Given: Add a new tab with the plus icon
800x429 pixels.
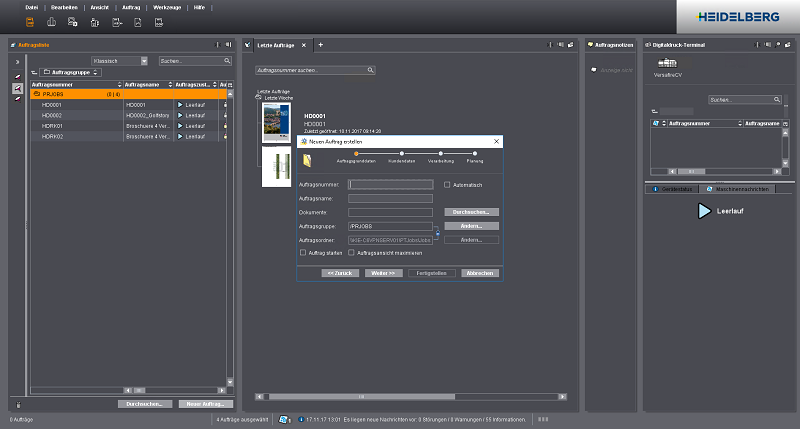Looking at the screenshot, I should pyautogui.click(x=321, y=45).
